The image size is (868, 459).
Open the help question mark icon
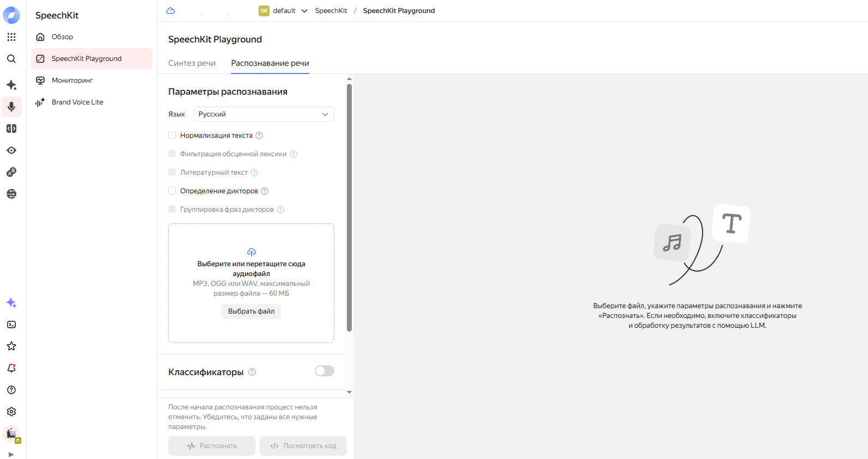11,390
